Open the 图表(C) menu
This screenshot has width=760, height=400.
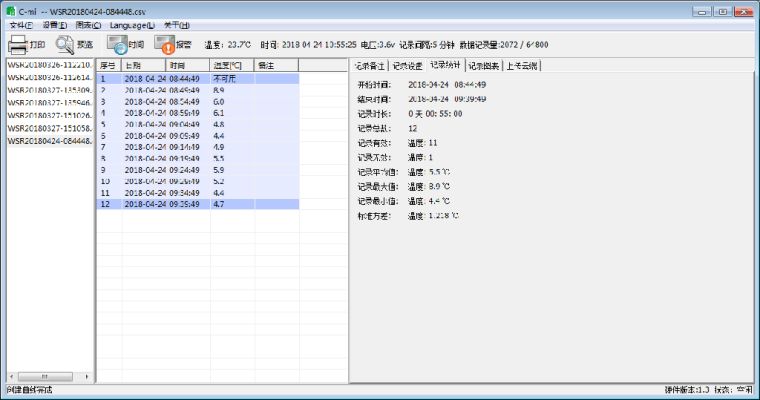point(88,24)
